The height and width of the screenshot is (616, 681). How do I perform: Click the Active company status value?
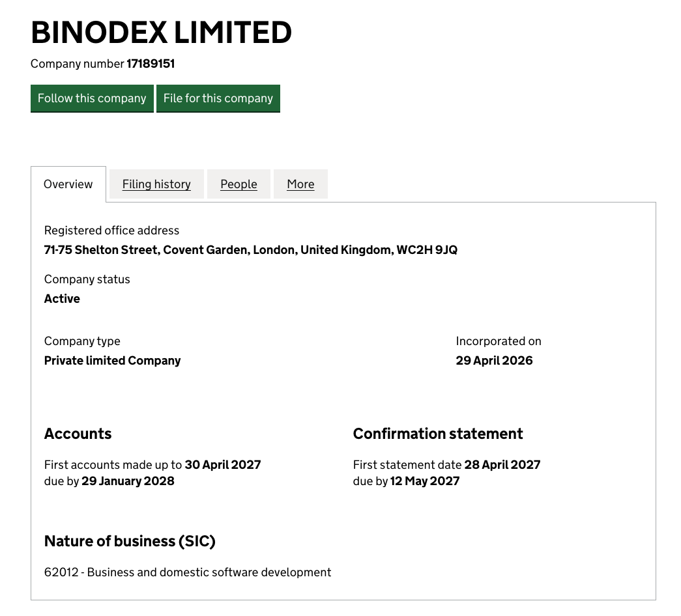(62, 299)
